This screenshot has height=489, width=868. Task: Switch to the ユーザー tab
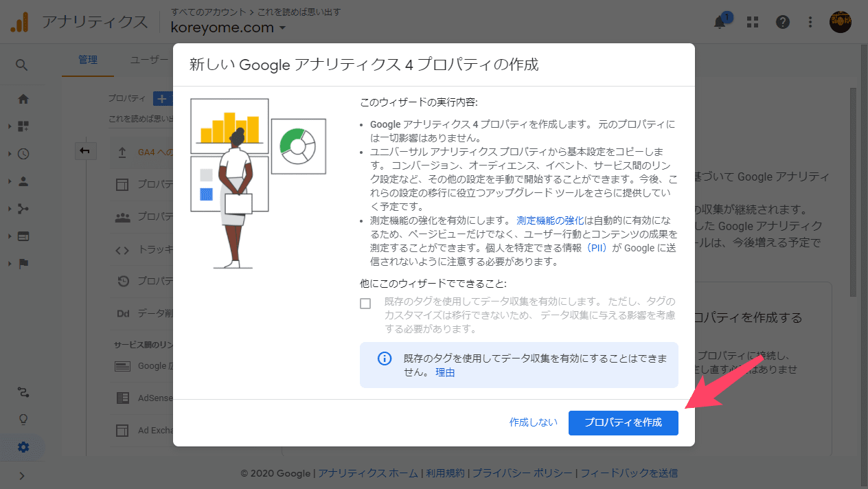[x=150, y=60]
